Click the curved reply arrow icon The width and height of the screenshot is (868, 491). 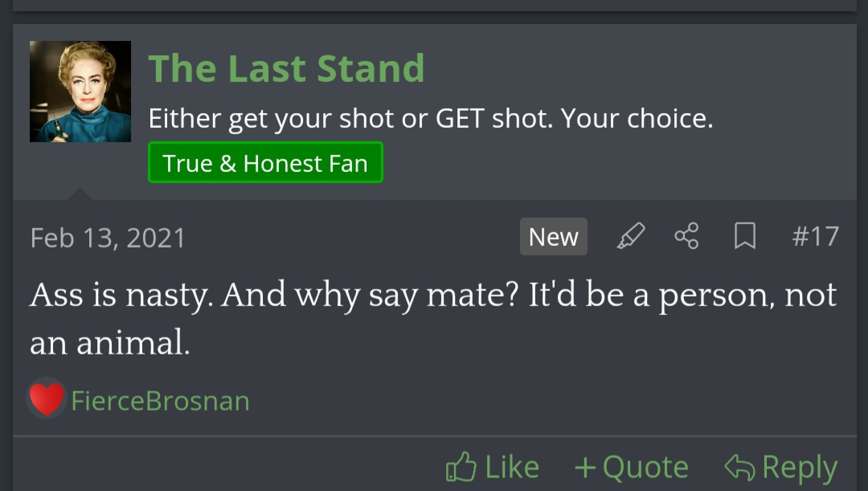[739, 467]
